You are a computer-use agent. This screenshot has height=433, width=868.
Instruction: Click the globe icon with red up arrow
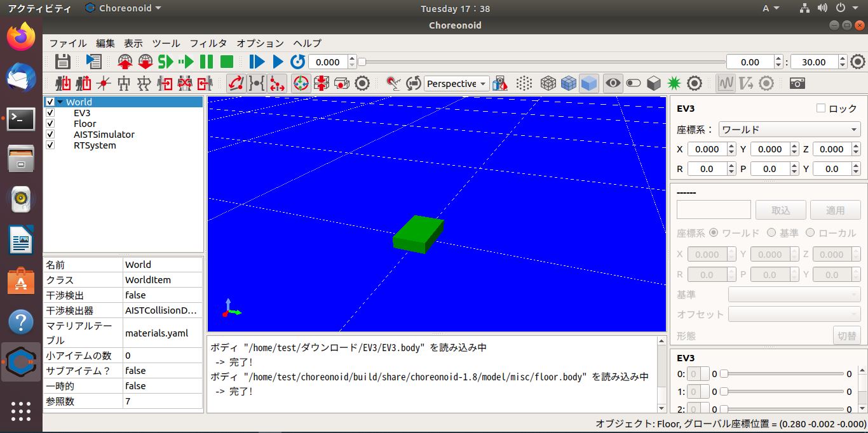click(125, 62)
